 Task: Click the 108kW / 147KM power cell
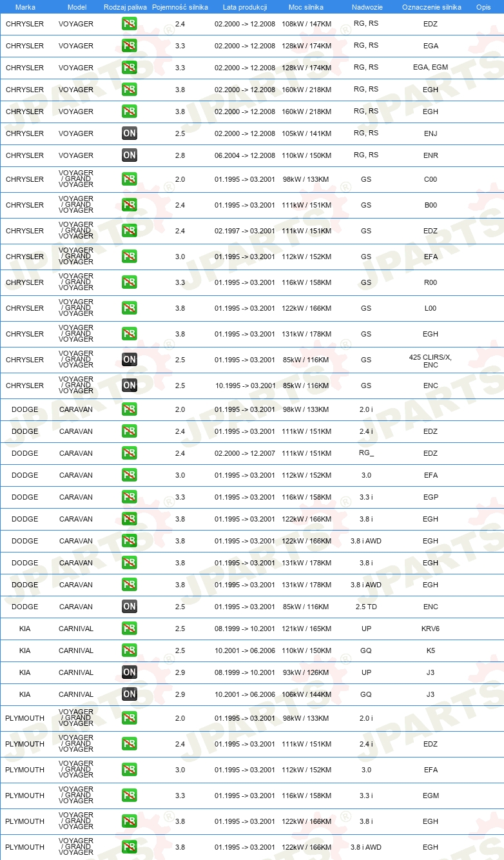pos(307,24)
